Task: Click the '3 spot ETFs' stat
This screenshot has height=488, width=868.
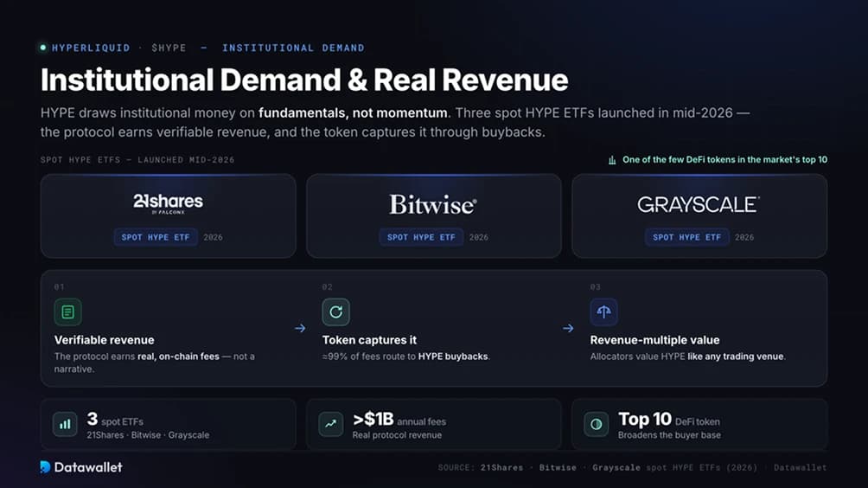Action: [x=115, y=420]
